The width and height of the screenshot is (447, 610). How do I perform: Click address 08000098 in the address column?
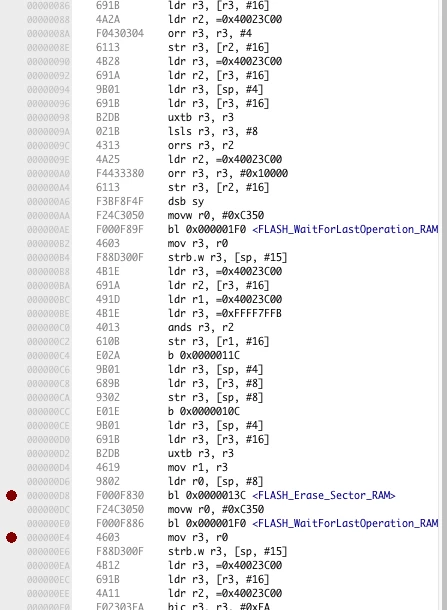click(x=48, y=117)
